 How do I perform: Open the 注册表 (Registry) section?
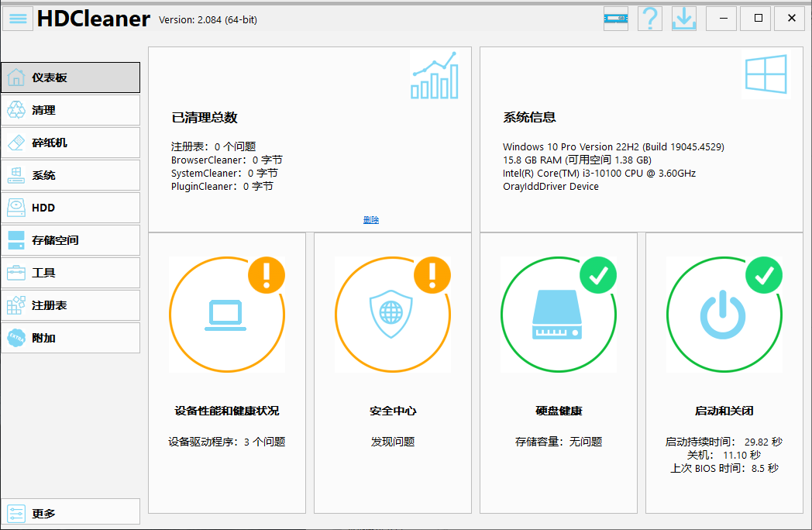pos(51,305)
